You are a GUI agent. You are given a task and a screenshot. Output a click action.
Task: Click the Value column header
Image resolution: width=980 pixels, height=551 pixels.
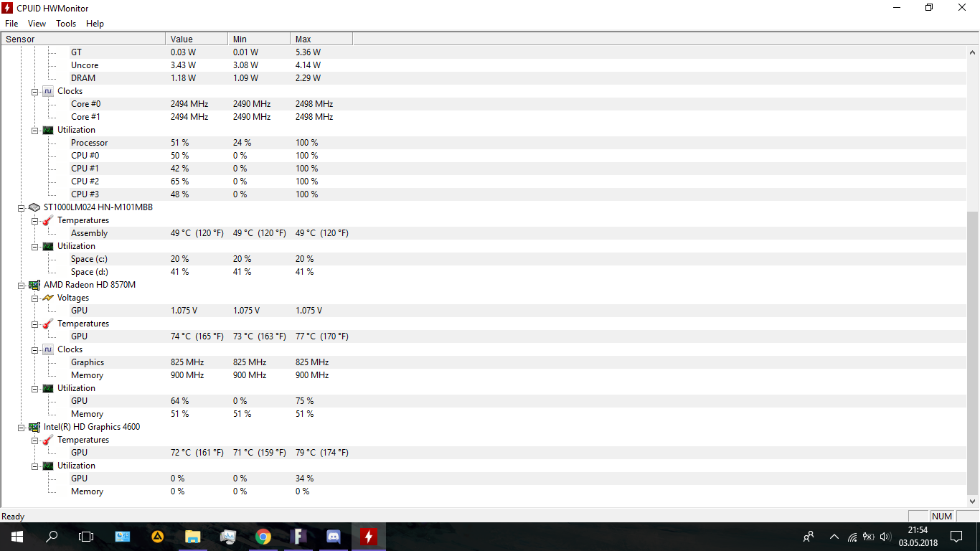tap(197, 39)
